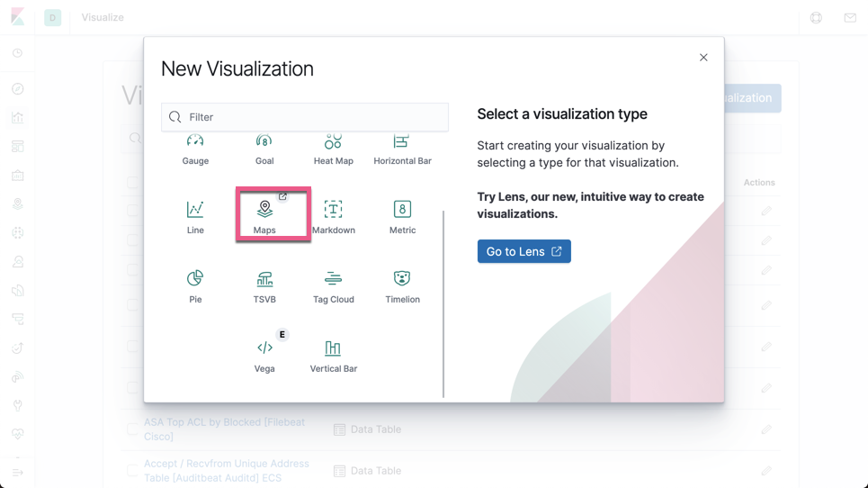Viewport: 868px width, 488px height.
Task: Close the New Visualization dialog
Action: pyautogui.click(x=703, y=58)
